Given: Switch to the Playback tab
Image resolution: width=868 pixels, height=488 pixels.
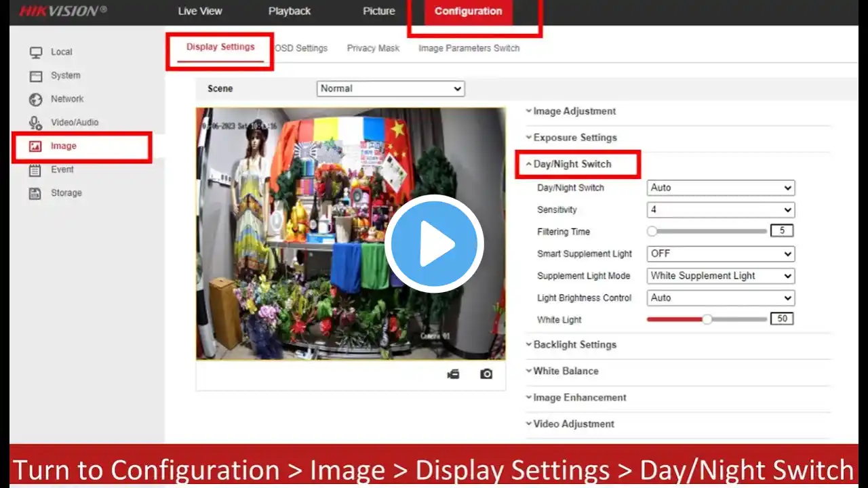Looking at the screenshot, I should [x=290, y=11].
